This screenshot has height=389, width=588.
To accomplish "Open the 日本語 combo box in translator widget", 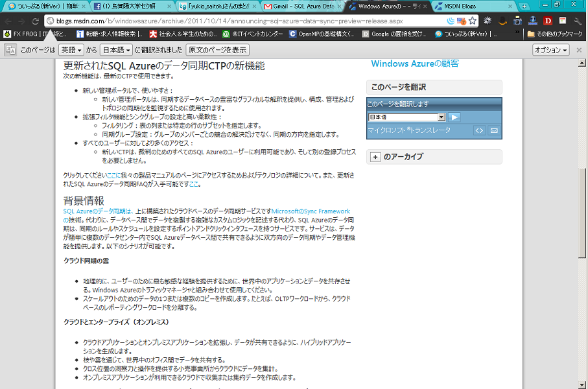I will tap(406, 117).
